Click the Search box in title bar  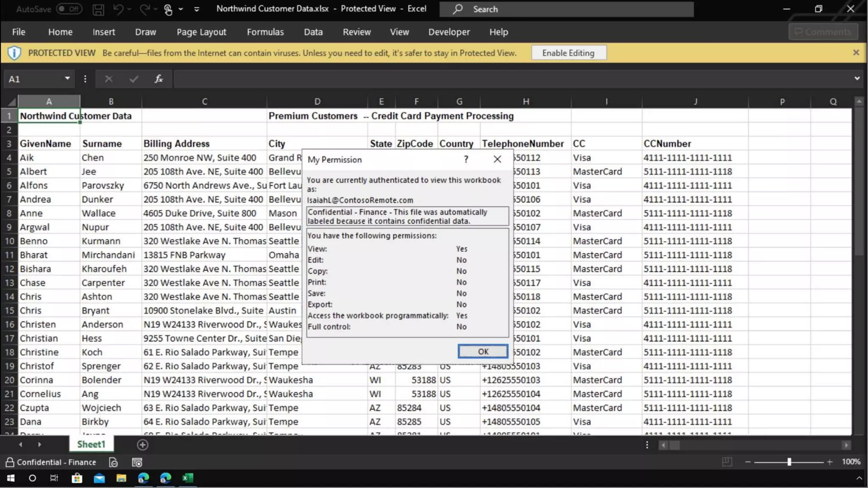566,9
